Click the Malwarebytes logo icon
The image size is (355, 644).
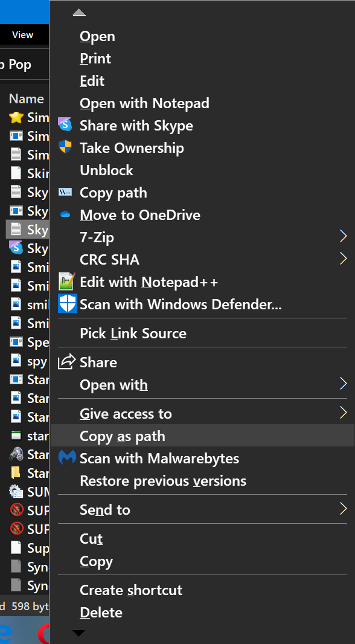coord(67,457)
